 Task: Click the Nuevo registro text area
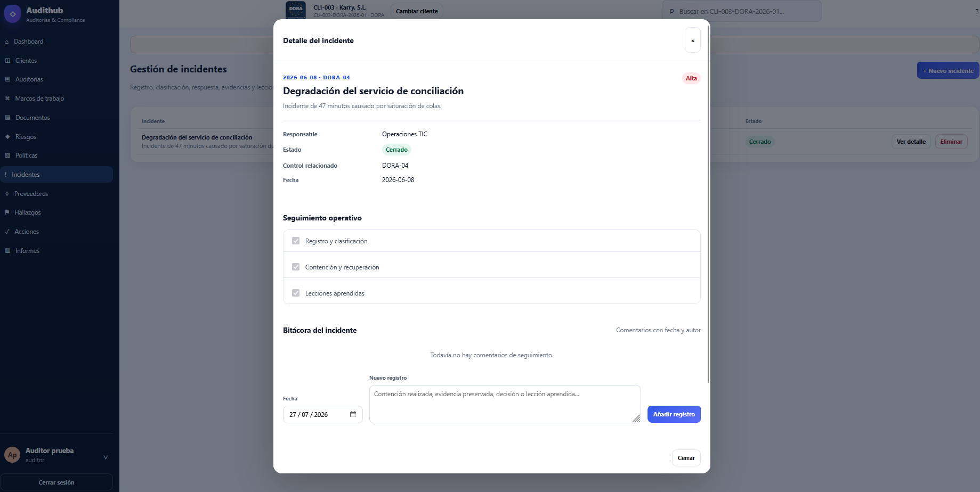click(505, 404)
